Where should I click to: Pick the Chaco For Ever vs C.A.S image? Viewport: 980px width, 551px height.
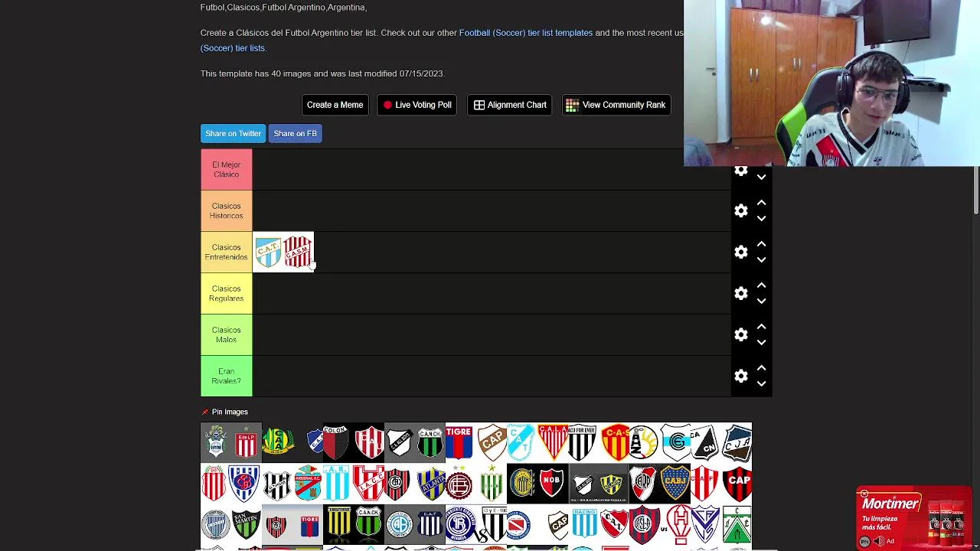pyautogui.click(x=599, y=442)
